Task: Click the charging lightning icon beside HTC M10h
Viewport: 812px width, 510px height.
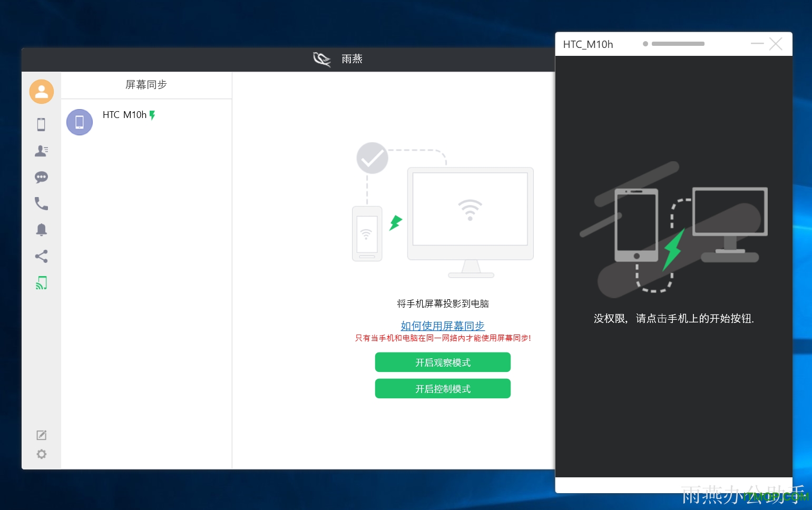Action: (x=152, y=115)
